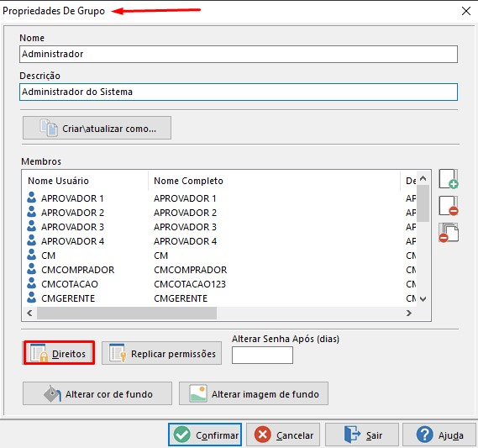Click the add member icon with green plus

(449, 179)
